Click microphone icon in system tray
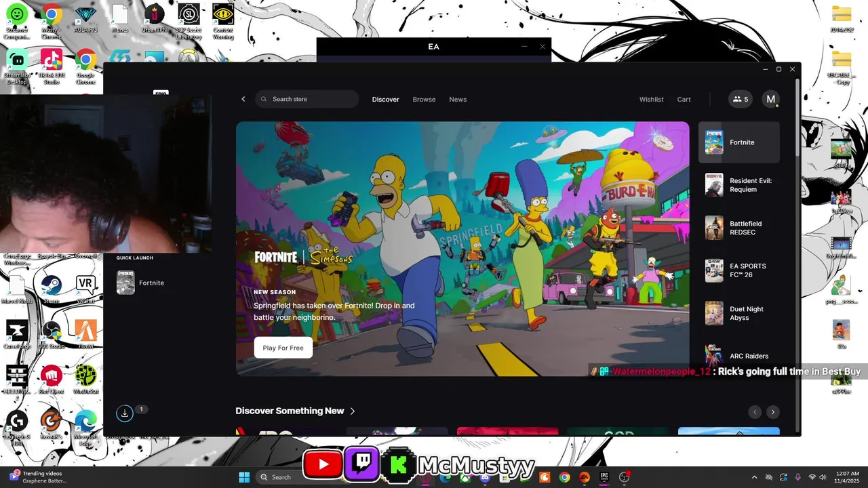 pos(797,478)
